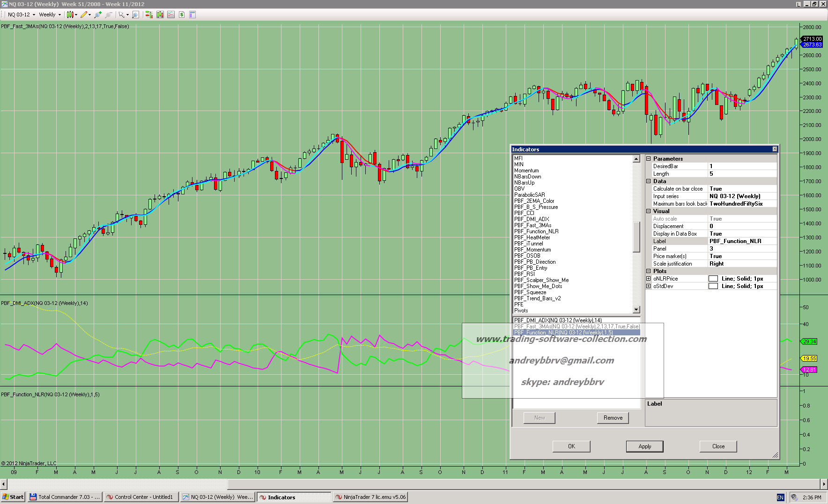
Task: Toggle the Chart Trader toolbar icon
Action: (x=149, y=15)
